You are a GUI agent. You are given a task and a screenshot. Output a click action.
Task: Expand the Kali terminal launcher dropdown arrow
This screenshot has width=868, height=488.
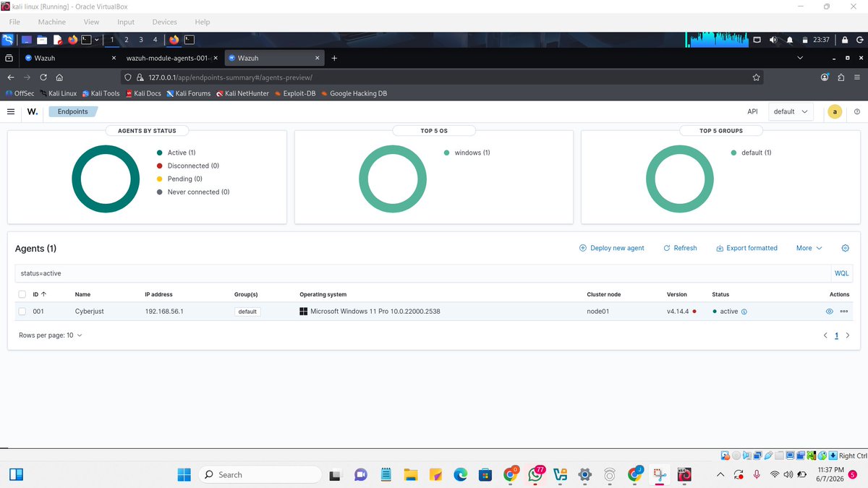[x=97, y=40]
